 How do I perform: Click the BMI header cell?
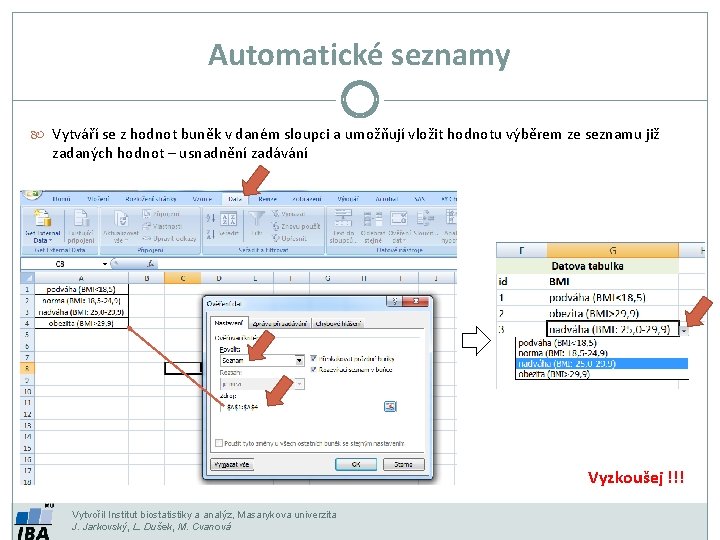coord(613,281)
